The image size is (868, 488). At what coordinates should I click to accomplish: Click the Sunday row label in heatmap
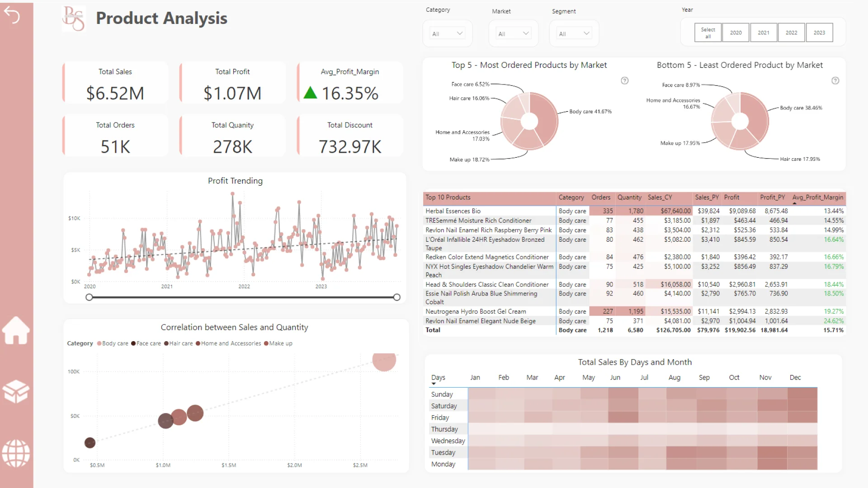click(442, 394)
